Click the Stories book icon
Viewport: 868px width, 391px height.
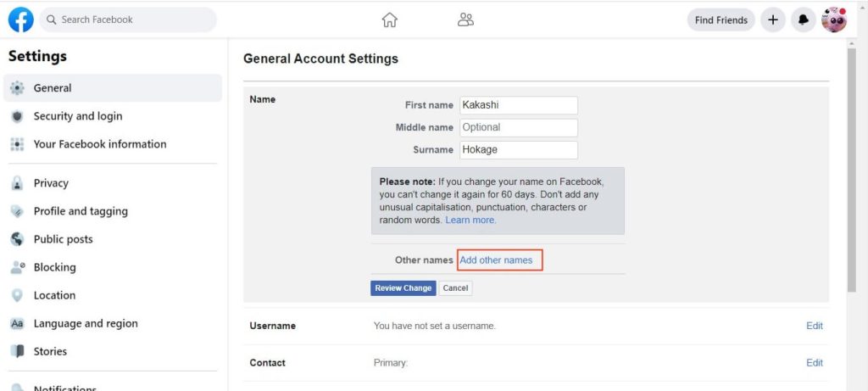pos(17,351)
